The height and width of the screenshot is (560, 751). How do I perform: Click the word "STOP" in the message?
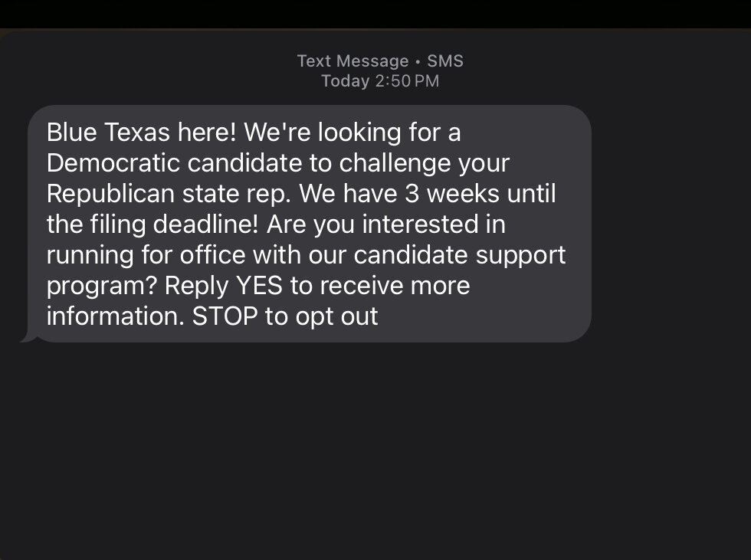[225, 316]
